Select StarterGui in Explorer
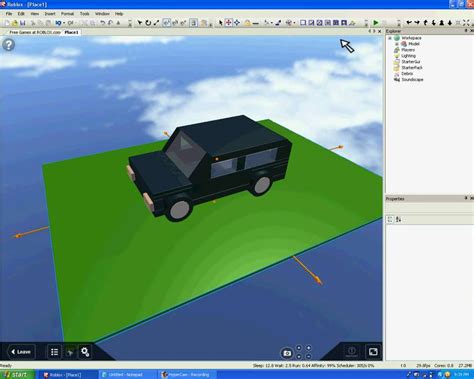Image resolution: width=474 pixels, height=379 pixels. click(410, 62)
